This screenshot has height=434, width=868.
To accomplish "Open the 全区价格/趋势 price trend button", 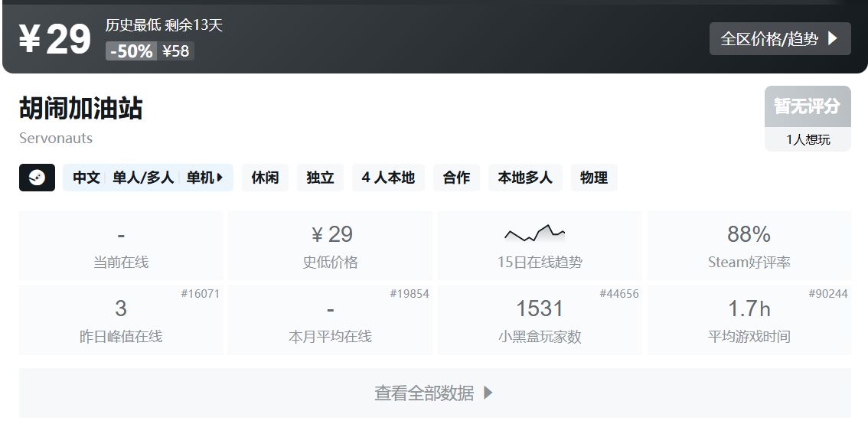I will coord(780,39).
